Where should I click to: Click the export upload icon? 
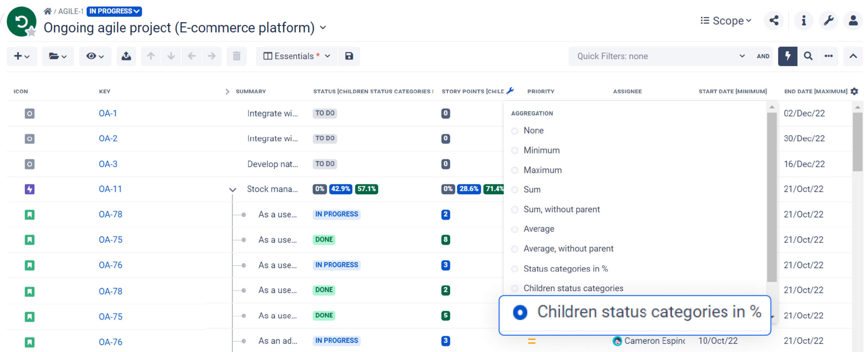126,56
